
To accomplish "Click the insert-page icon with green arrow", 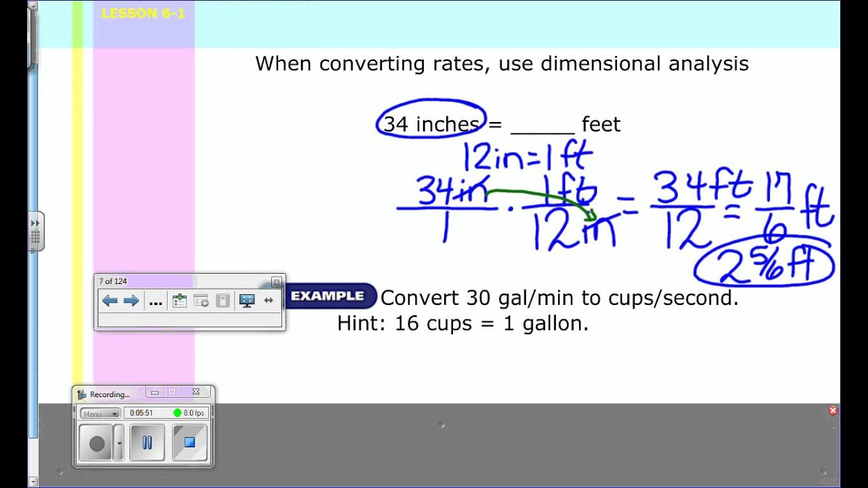I will point(179,301).
